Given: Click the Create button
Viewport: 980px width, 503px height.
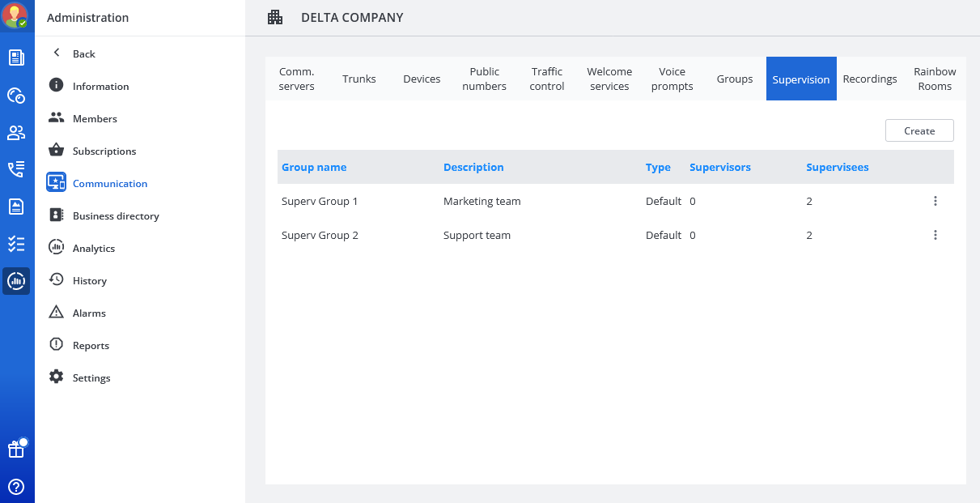Looking at the screenshot, I should click(918, 130).
